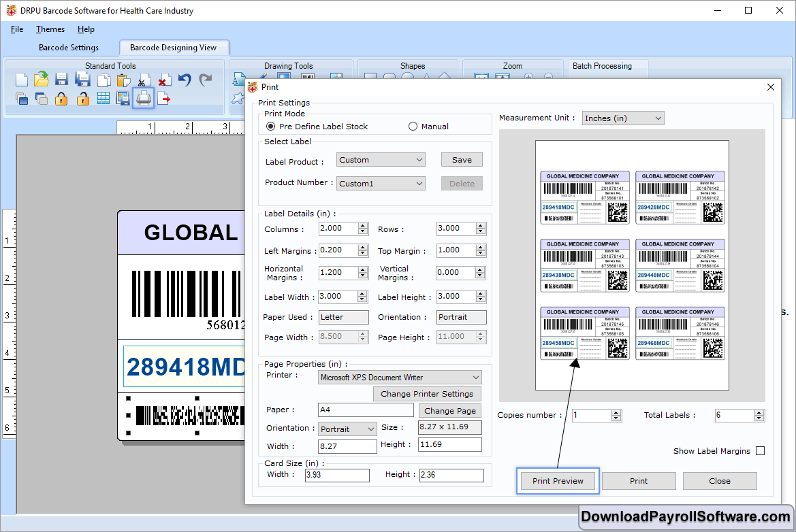Screen dimensions: 796x532
Task: Click the blue Undo arrow
Action: pos(185,80)
